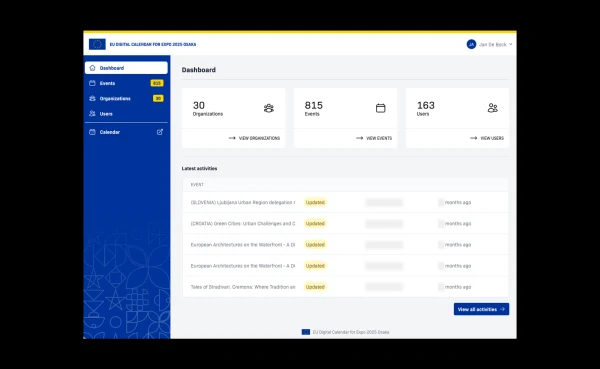This screenshot has height=369, width=600.
Task: Click months ago in the Stradivari row
Action: (458, 287)
